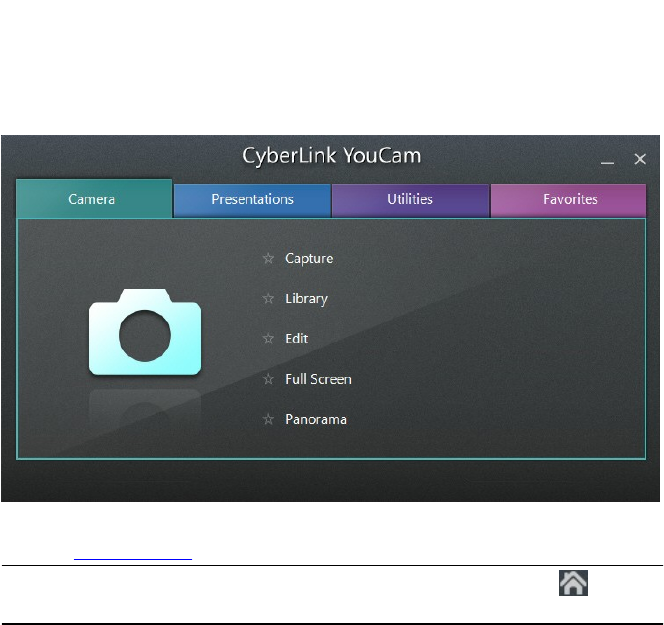Switch to the Camera tab
The width and height of the screenshot is (664, 625).
coord(94,199)
